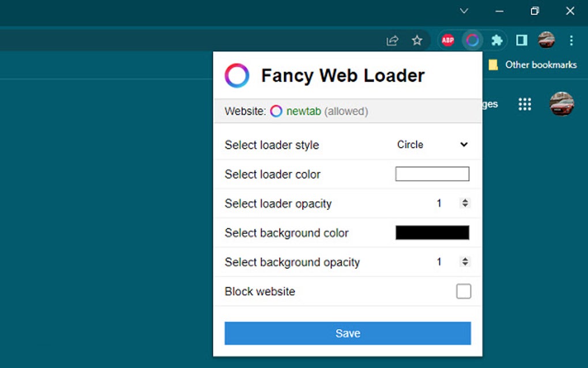Increase loader opacity with the stepper
588x368 pixels.
465,201
